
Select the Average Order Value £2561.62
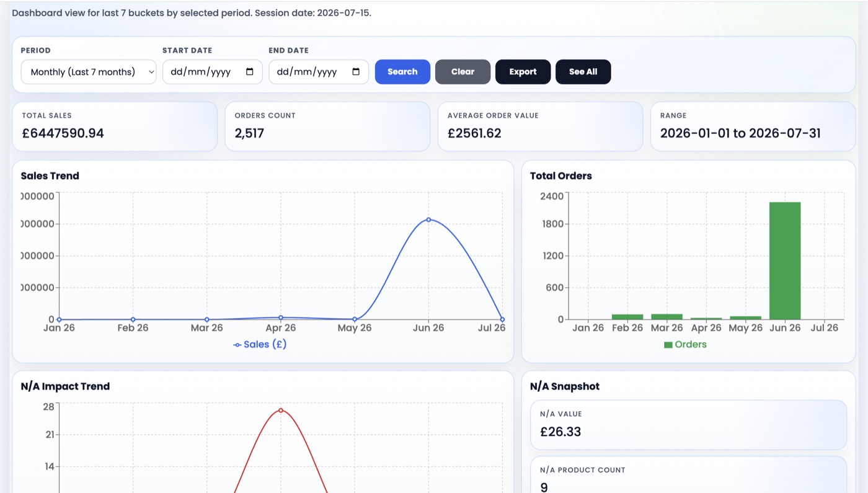click(x=474, y=133)
